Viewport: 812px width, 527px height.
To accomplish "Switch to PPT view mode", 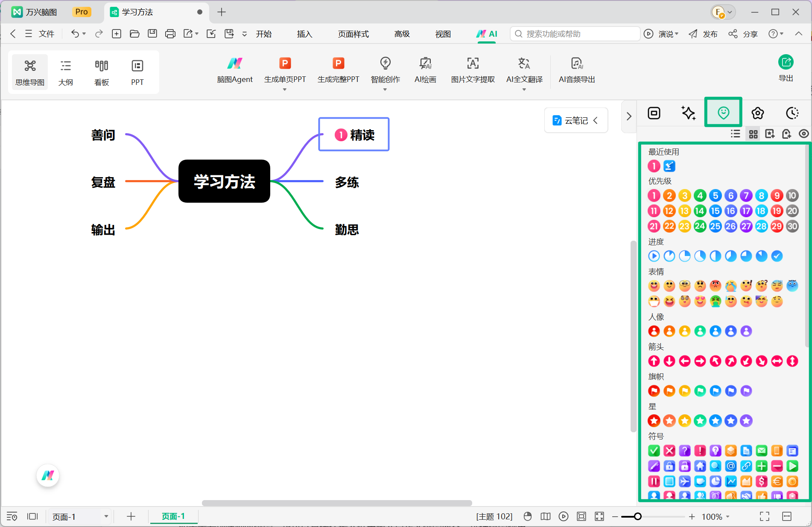I will pyautogui.click(x=137, y=73).
